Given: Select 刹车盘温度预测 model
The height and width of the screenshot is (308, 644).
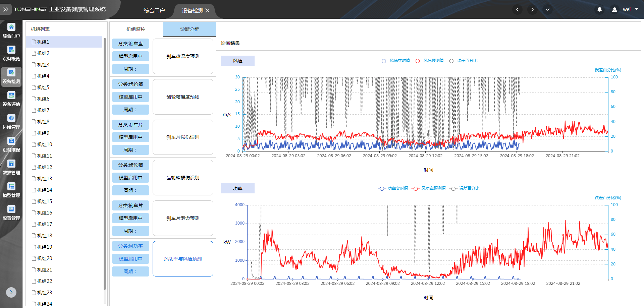Looking at the screenshot, I should coord(183,56).
